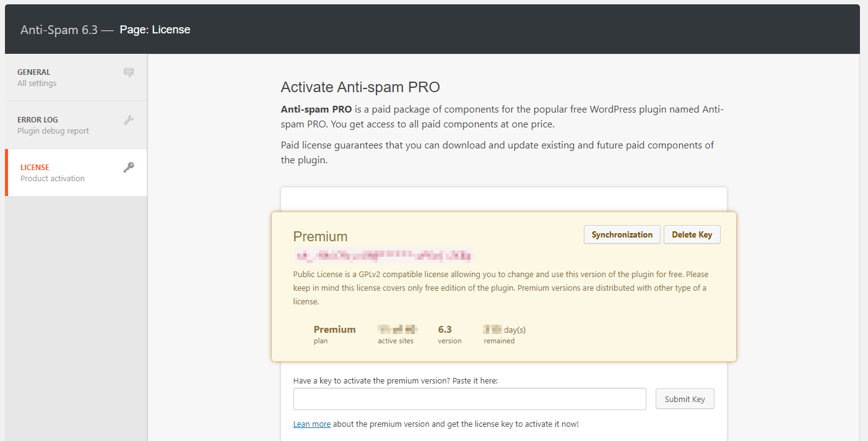Click the 'All settings' subtitle
This screenshot has width=868, height=441.
(37, 83)
